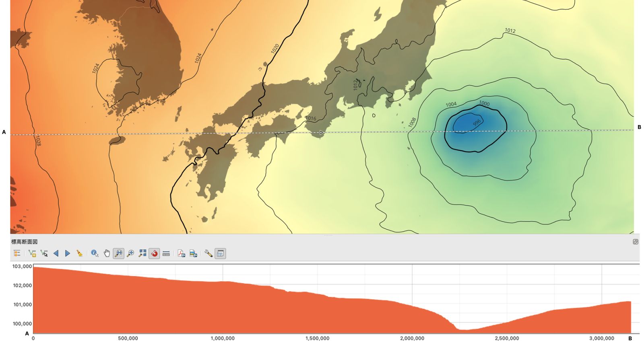Nudge the profile right with the blue right arrow
This screenshot has width=644, height=343.
pyautogui.click(x=68, y=253)
